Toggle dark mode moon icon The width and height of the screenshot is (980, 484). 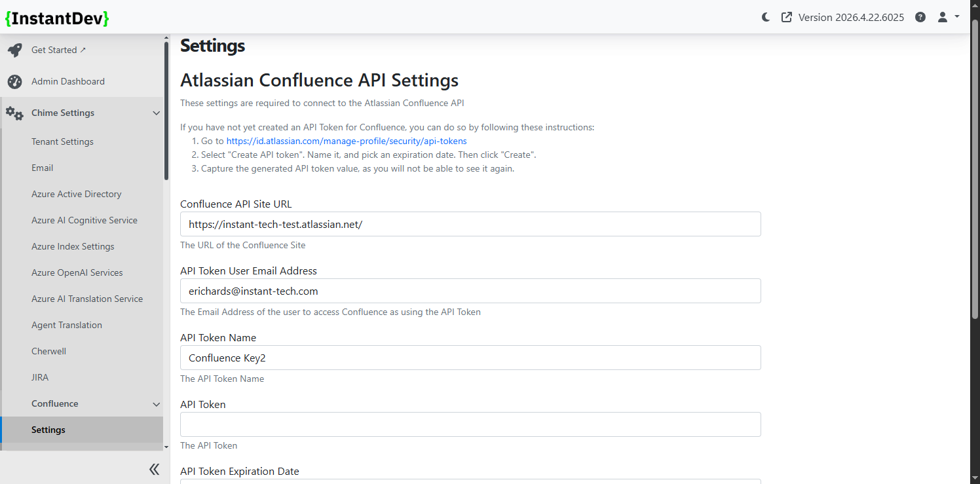(766, 17)
